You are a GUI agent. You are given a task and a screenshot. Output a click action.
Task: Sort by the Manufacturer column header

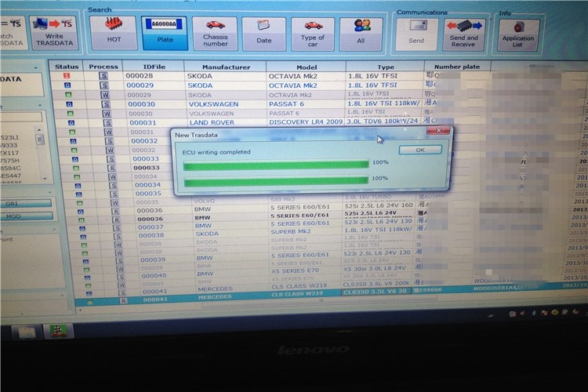tap(226, 67)
